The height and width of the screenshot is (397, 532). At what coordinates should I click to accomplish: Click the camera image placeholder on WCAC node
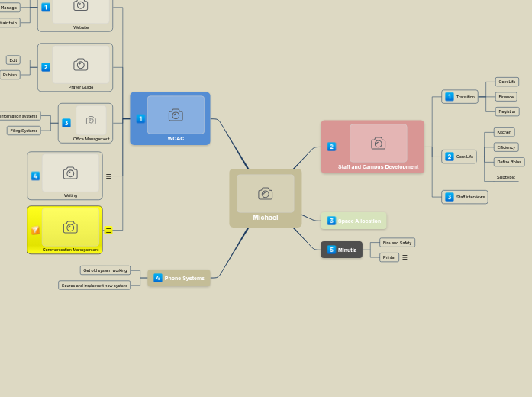click(176, 115)
